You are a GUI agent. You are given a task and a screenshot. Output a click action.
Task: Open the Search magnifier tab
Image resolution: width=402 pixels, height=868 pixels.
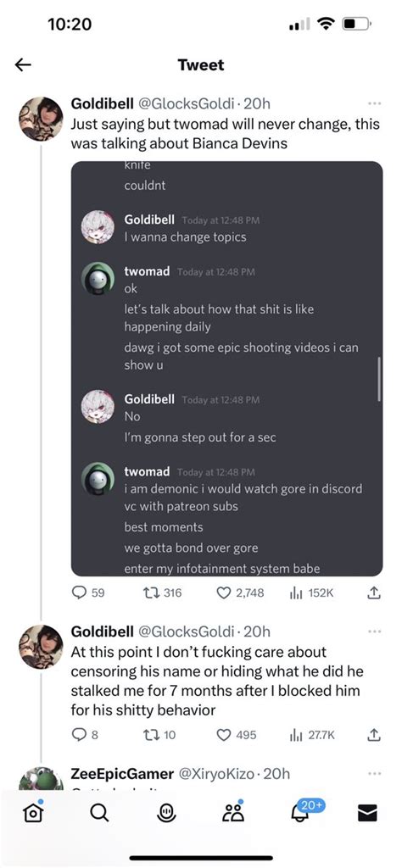tap(100, 813)
